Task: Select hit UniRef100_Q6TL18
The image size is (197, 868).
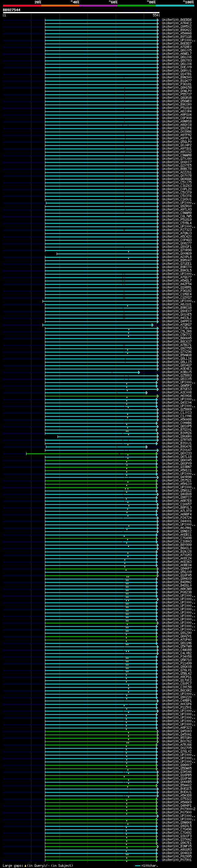Action: (177, 457)
